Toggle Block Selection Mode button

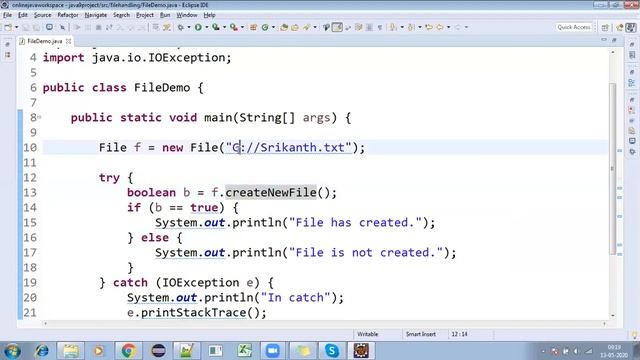(x=369, y=27)
